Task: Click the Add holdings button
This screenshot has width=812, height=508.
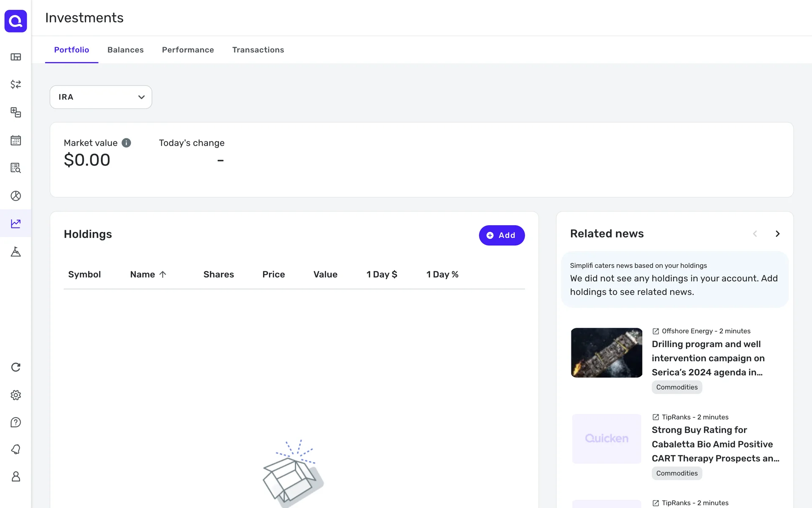Action: [502, 235]
